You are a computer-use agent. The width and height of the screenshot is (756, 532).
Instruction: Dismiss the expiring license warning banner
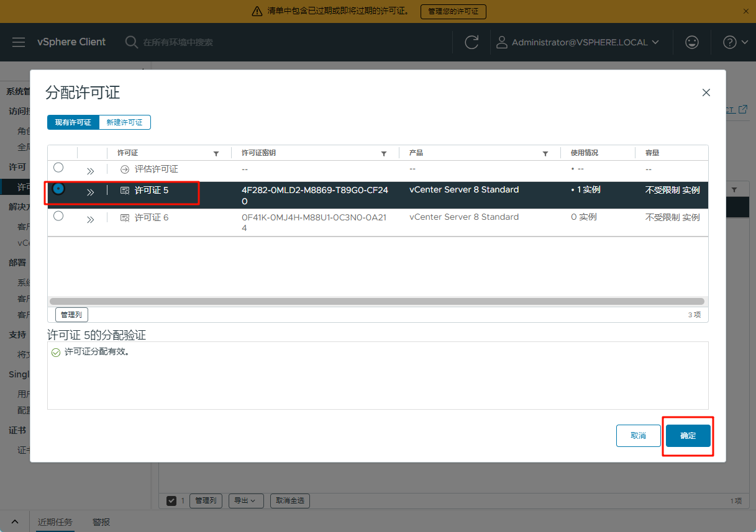[746, 11]
